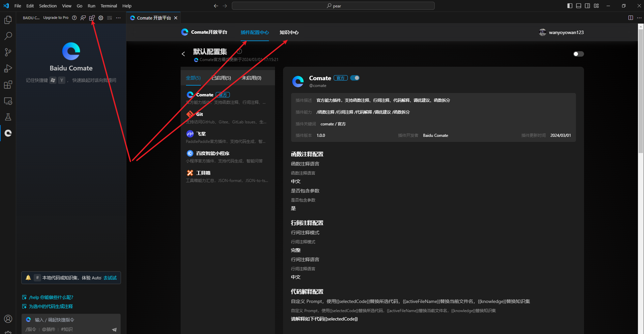644x334 pixels.
Task: Click the wanyoyowan123 username
Action: tap(566, 32)
